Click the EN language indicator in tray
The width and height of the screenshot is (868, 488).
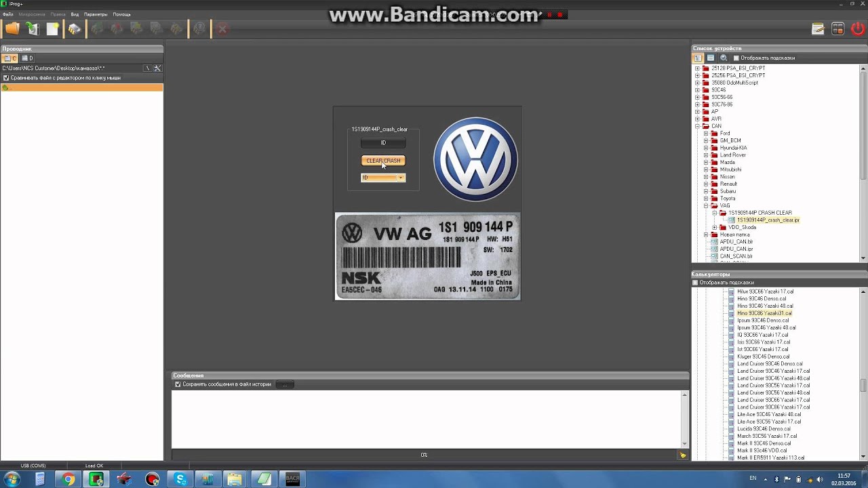tap(753, 478)
